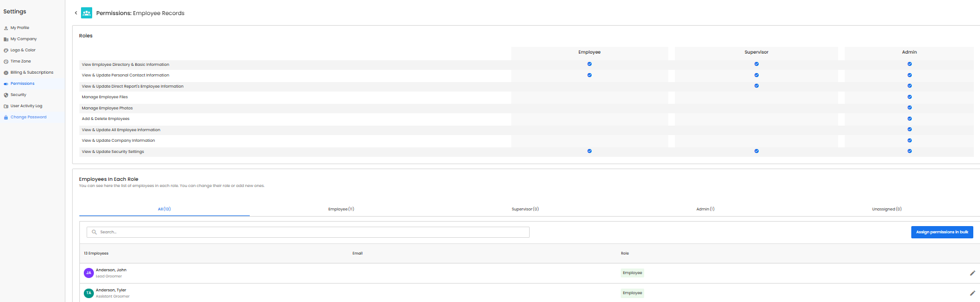Click the pencil edit icon for Tyler Anderson

click(x=972, y=293)
